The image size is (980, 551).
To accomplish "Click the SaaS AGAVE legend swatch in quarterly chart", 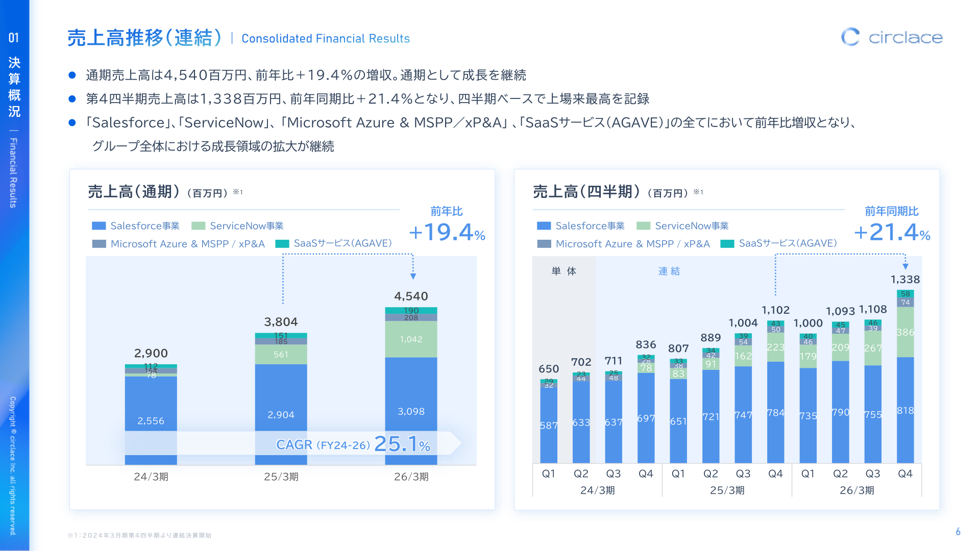I will click(727, 244).
